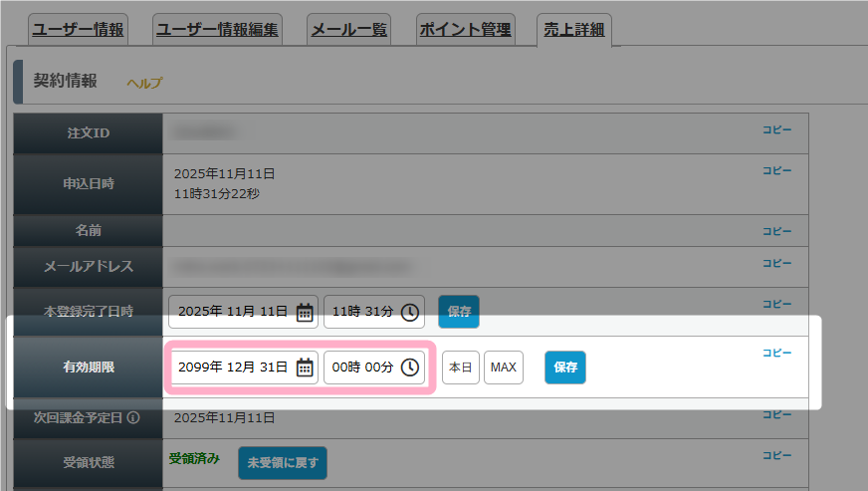Open clock picker for 本登録完了日時 time

tap(410, 312)
